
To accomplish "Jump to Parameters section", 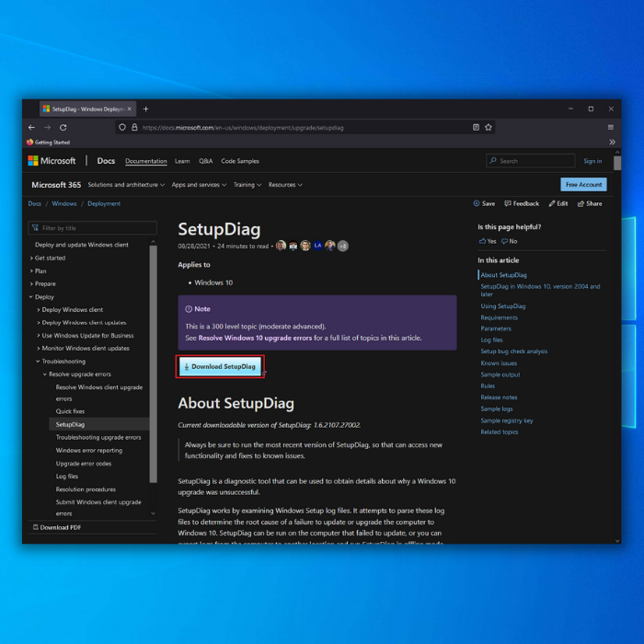I will [x=496, y=328].
